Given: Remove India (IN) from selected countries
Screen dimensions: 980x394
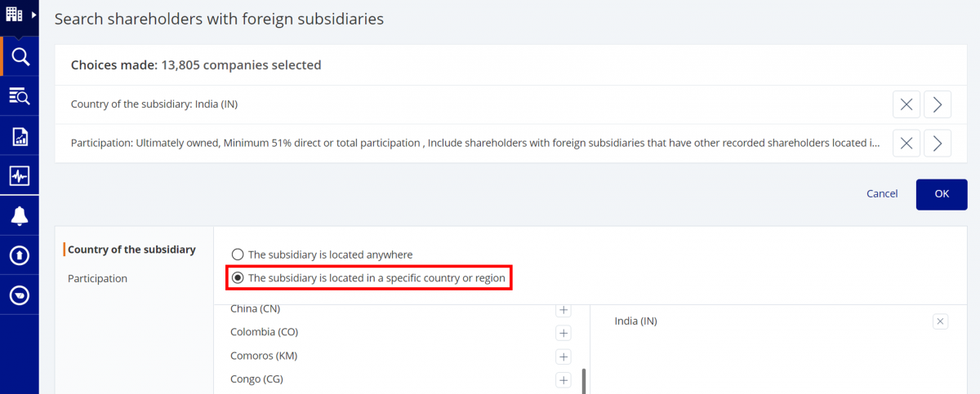Looking at the screenshot, I should point(940,321).
